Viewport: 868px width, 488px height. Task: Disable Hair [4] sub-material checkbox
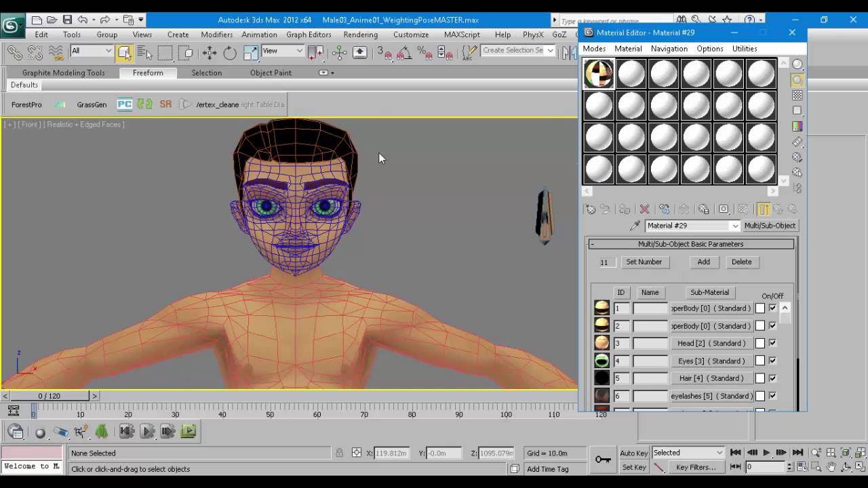pos(772,378)
